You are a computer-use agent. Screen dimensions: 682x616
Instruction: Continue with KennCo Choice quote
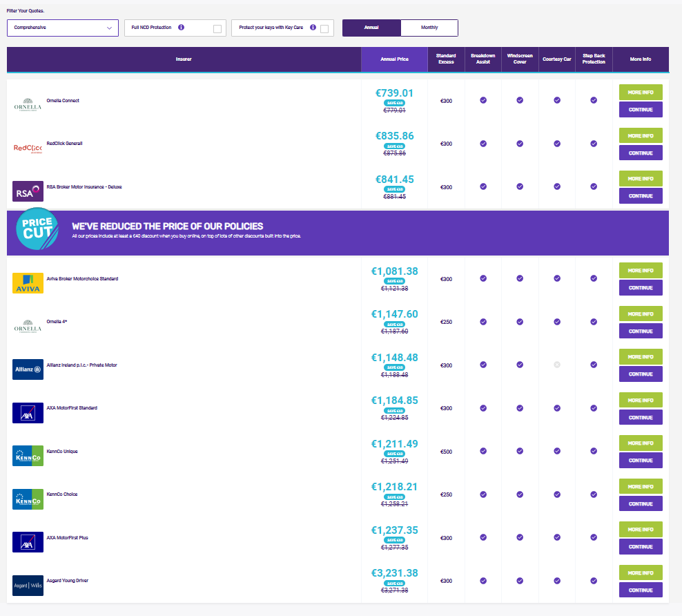tap(641, 503)
